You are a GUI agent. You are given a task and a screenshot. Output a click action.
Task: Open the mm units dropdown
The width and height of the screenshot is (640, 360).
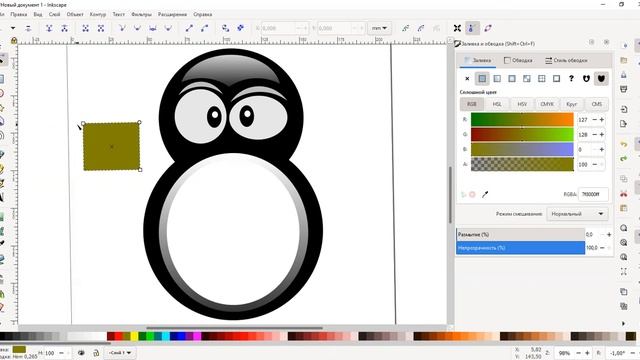coord(379,28)
